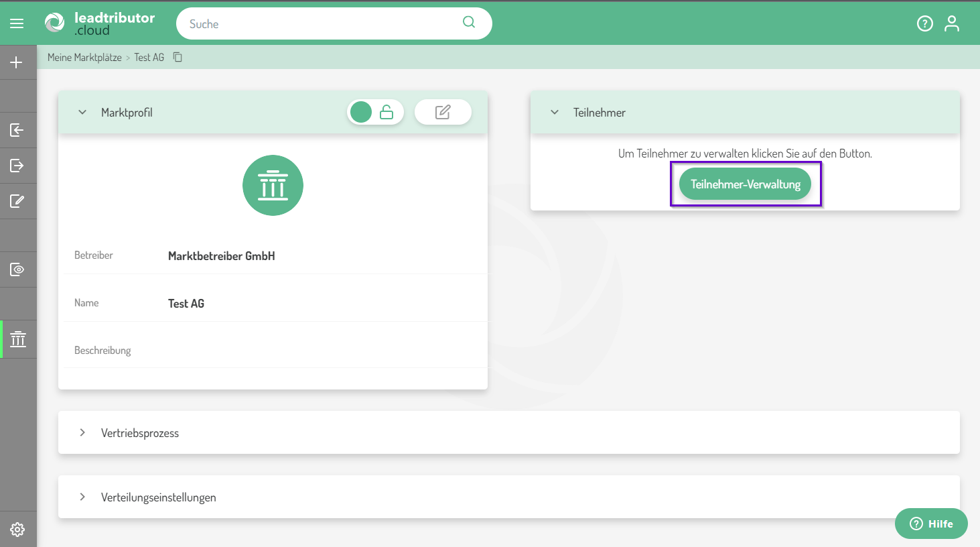Open the user account icon
Screen dimensions: 980x547
coord(951,24)
